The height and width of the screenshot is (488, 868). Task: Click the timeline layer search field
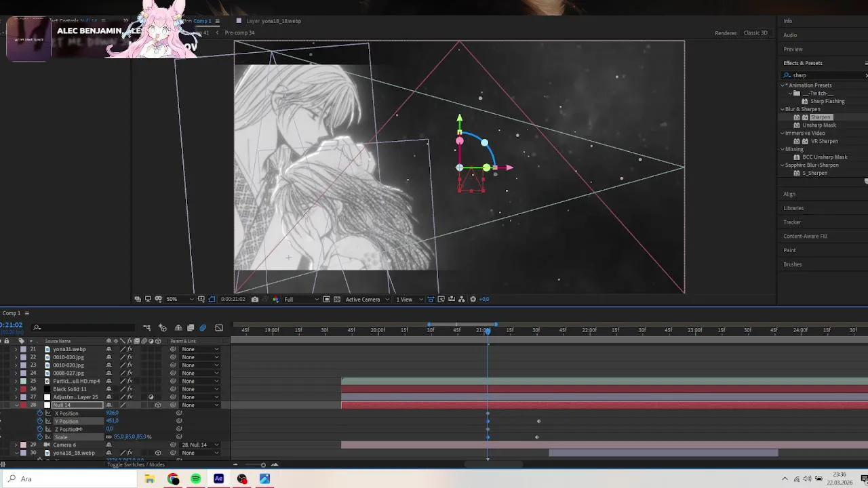tap(85, 328)
